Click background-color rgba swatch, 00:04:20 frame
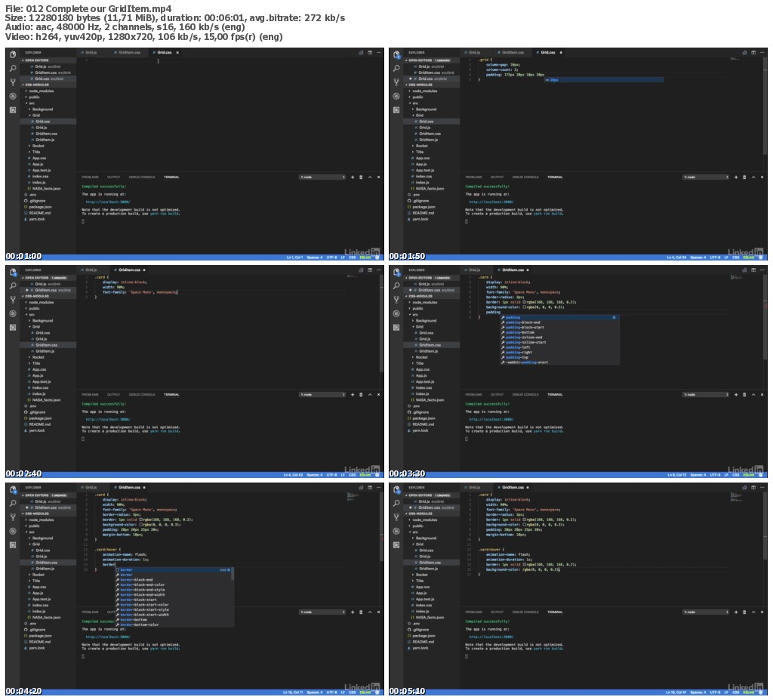The image size is (773, 700). point(141,524)
